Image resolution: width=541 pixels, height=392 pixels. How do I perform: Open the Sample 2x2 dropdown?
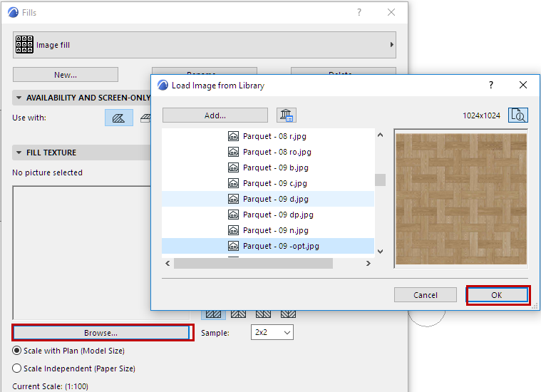272,332
